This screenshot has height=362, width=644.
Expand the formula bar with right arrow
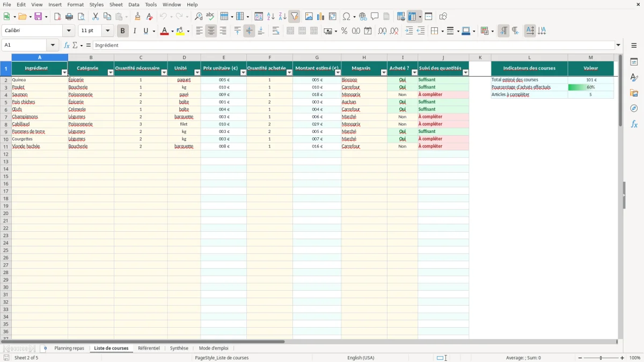[618, 46]
